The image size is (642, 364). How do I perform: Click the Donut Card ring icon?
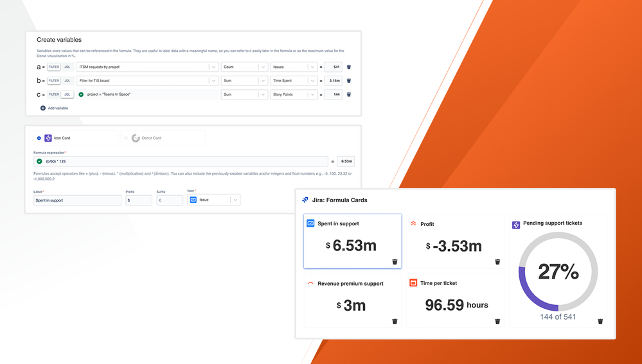tap(136, 138)
